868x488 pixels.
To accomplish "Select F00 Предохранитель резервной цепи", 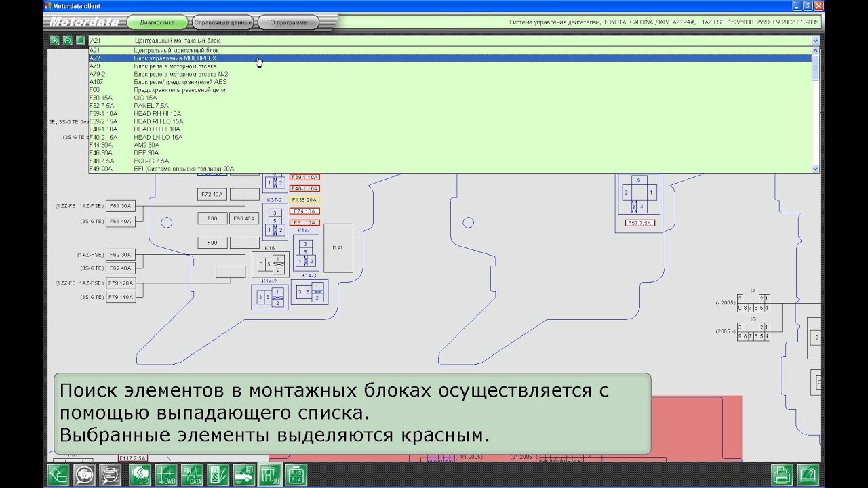I will (450, 89).
